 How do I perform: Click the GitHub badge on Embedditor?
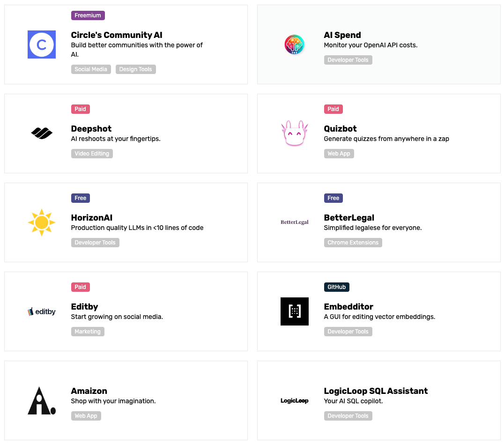point(336,287)
